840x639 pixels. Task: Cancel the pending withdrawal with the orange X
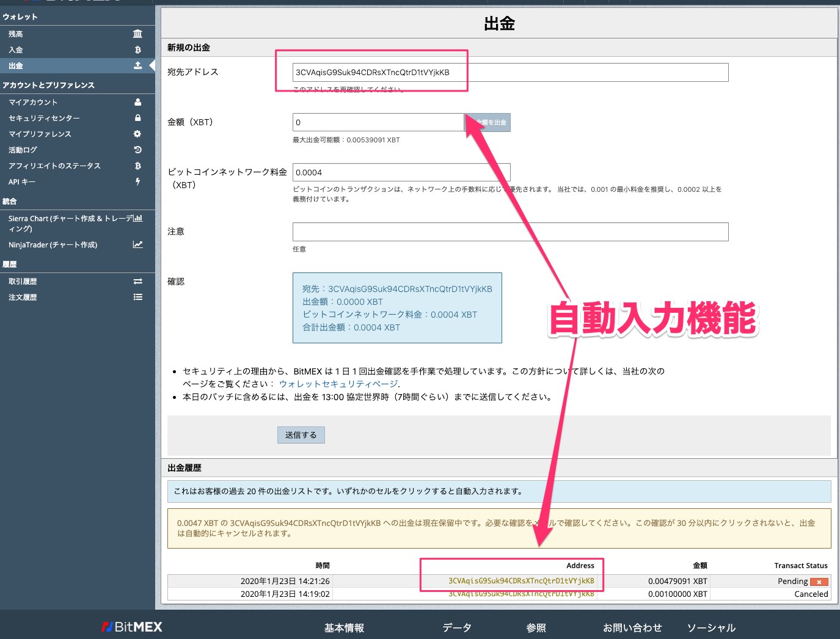pos(819,582)
